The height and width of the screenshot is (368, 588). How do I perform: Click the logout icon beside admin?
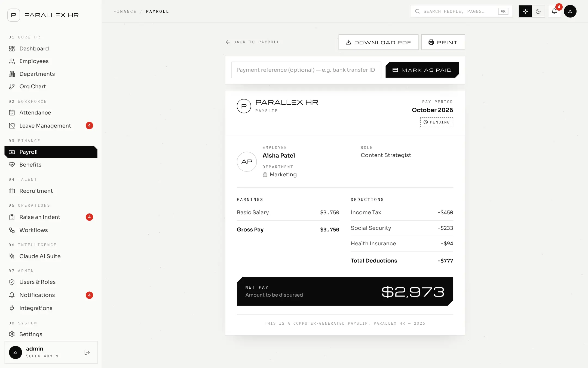pos(87,352)
